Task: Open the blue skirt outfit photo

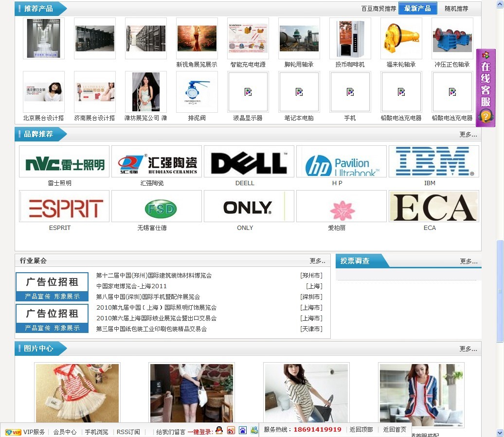Action: (x=192, y=393)
